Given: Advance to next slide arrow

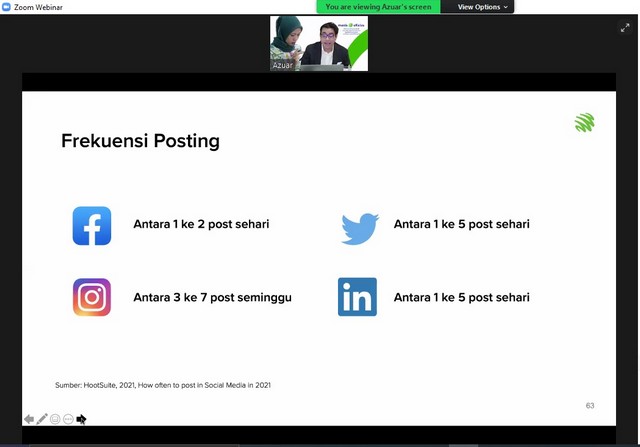Looking at the screenshot, I should coord(81,419).
